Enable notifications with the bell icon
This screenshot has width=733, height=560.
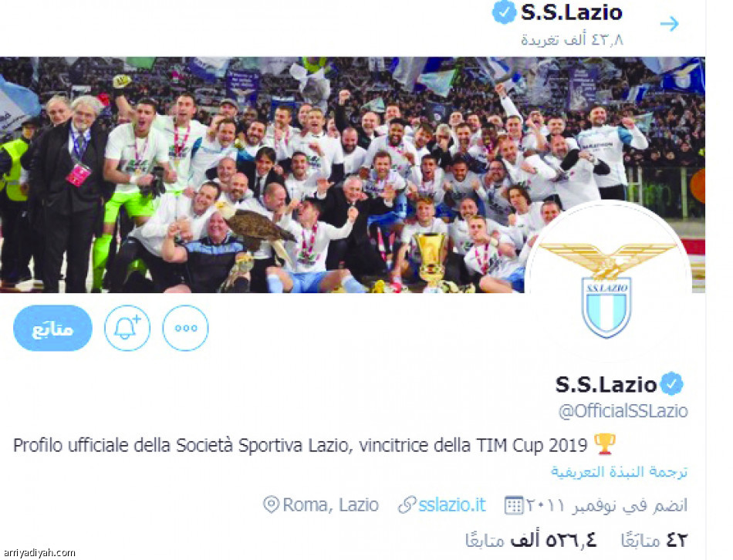point(127,328)
